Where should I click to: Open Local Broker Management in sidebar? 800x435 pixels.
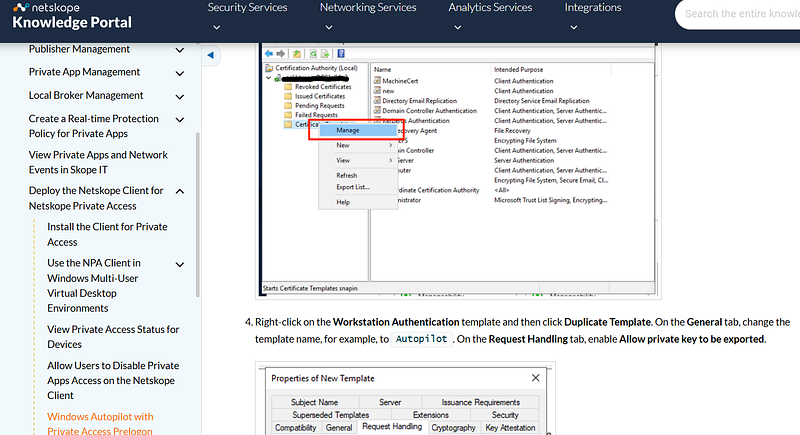tap(86, 95)
